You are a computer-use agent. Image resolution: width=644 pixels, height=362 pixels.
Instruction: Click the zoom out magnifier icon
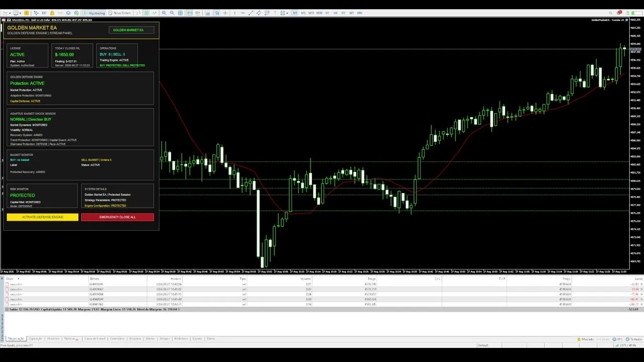click(x=172, y=13)
